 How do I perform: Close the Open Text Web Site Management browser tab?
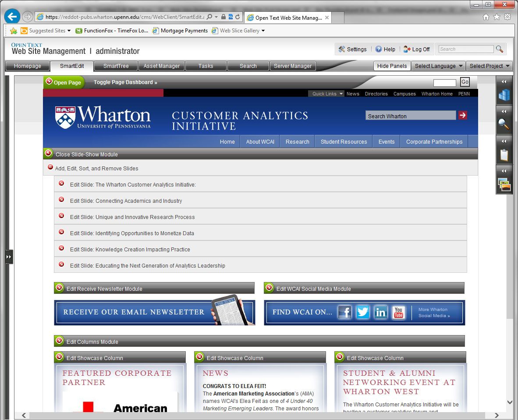pyautogui.click(x=327, y=18)
